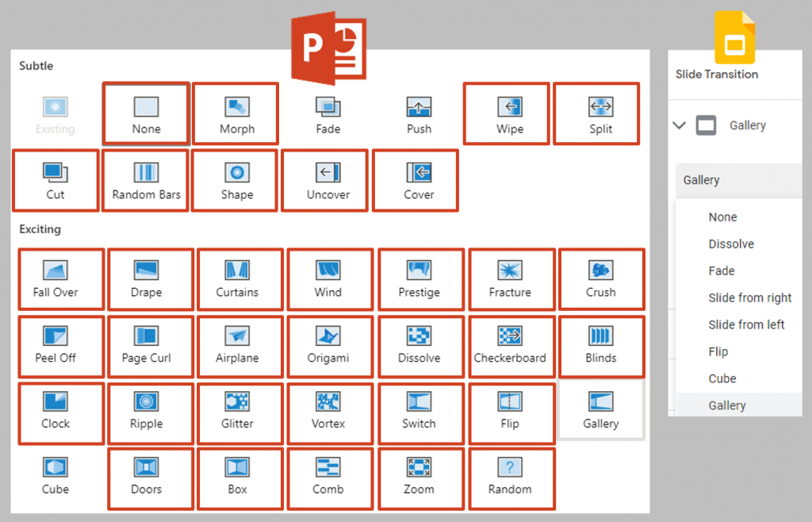Apply the Push transition
812x522 pixels.
[x=419, y=115]
